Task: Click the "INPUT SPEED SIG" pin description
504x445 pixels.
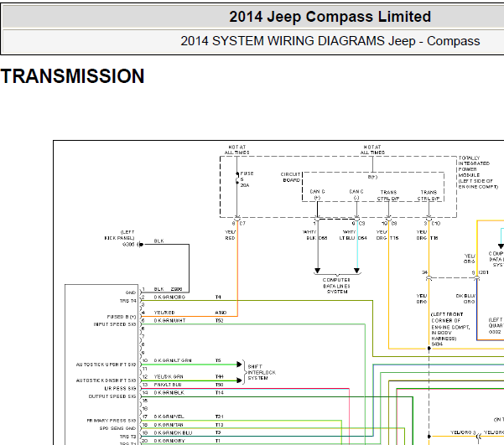Action: tap(115, 324)
